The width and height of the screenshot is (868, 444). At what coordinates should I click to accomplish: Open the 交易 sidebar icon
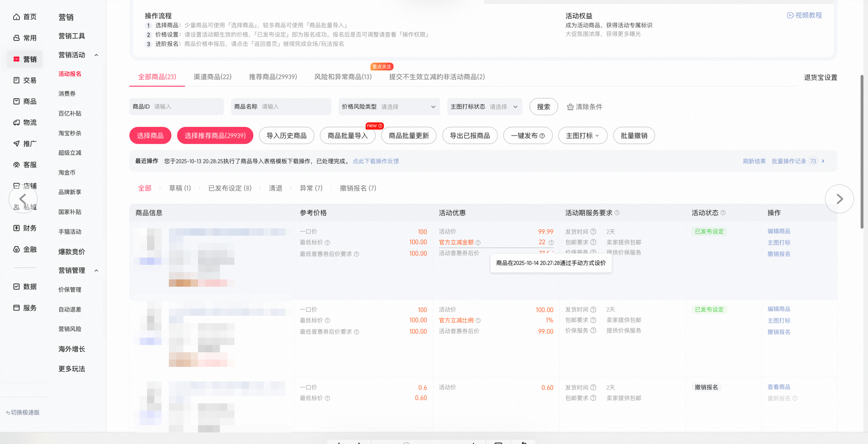coord(16,80)
